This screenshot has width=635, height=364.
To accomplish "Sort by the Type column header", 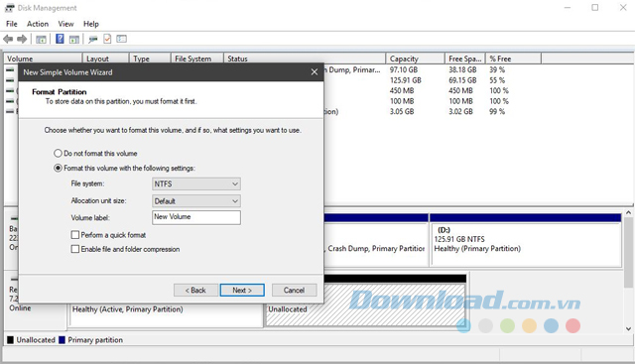I will tap(150, 59).
